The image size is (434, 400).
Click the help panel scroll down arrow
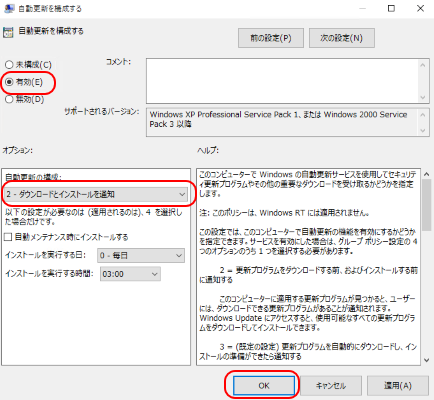(426, 360)
